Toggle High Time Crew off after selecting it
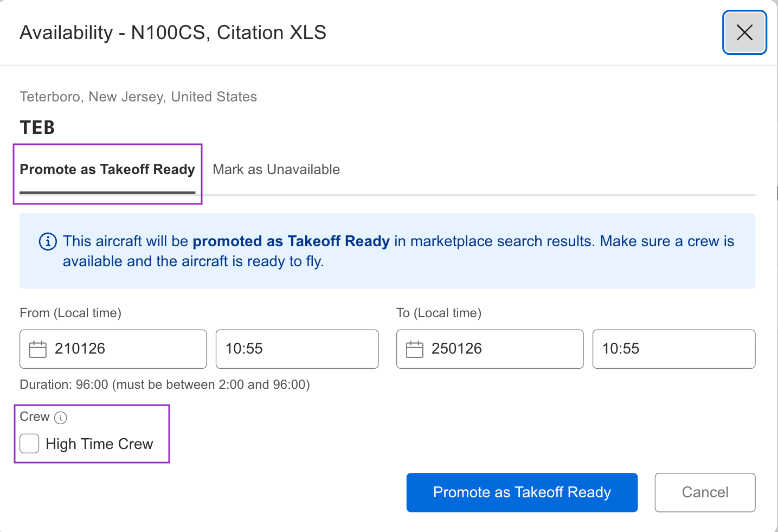The image size is (778, 532). click(29, 443)
